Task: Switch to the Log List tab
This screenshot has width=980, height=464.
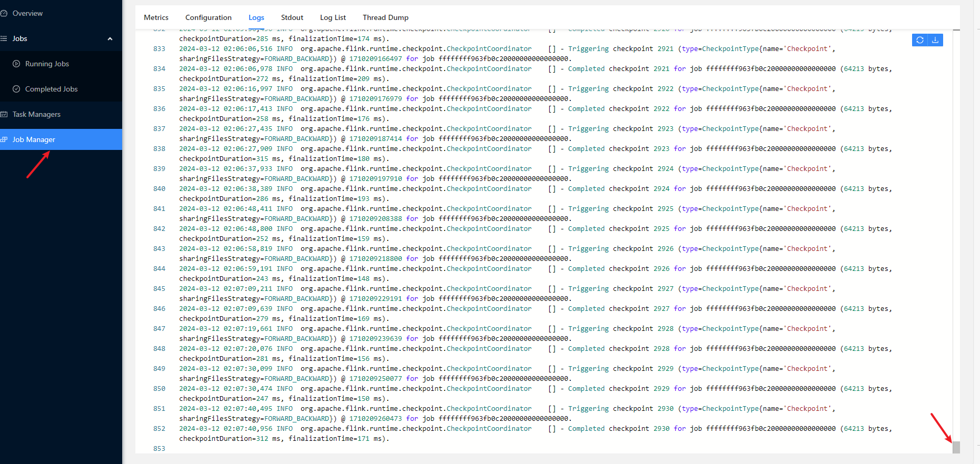Action: 333,17
